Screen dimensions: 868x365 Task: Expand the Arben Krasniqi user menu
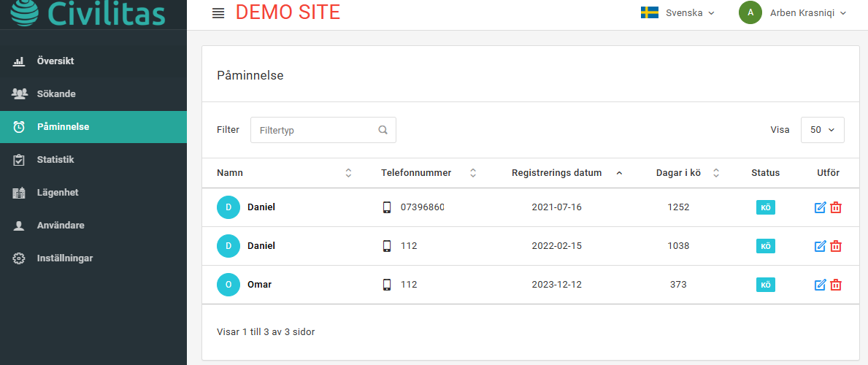pos(802,12)
